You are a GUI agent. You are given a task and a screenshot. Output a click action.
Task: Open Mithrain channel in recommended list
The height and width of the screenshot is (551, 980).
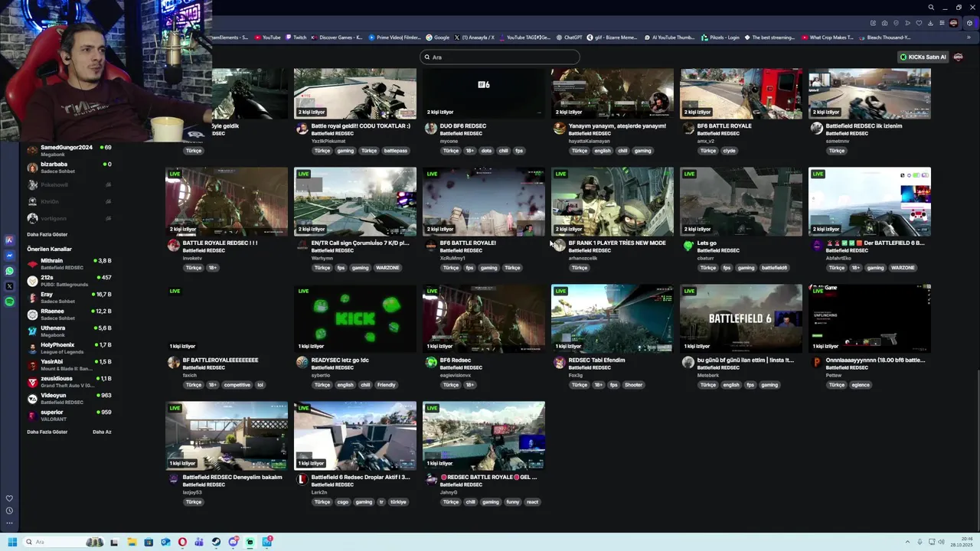[x=70, y=264]
